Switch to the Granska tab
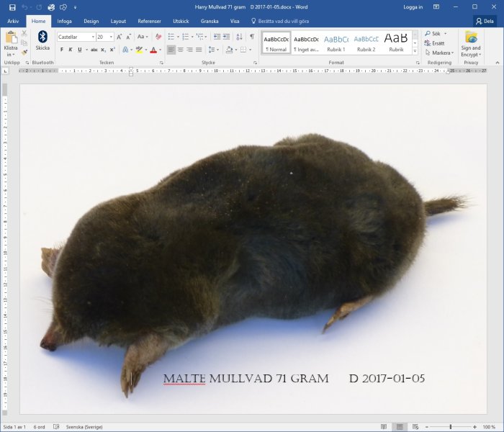Viewport: 504px width, 432px height. 210,21
